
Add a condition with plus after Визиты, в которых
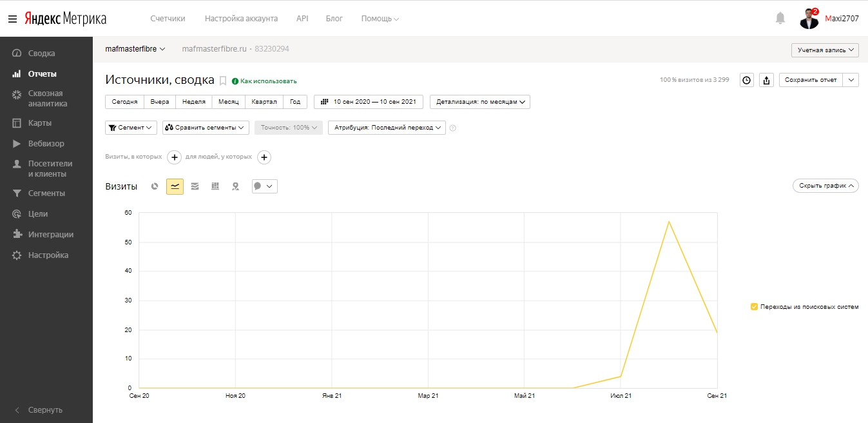click(174, 157)
